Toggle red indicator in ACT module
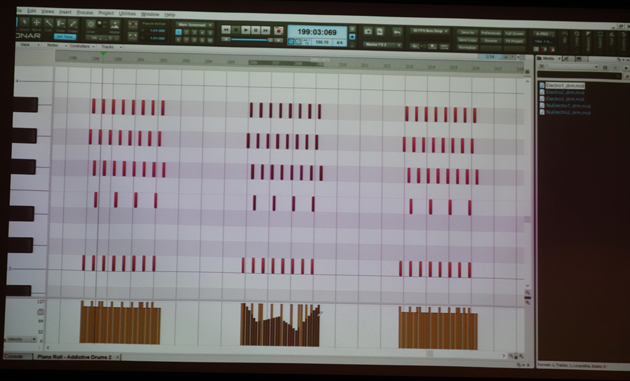Screen dimensions: 630x381 (x=544, y=49)
